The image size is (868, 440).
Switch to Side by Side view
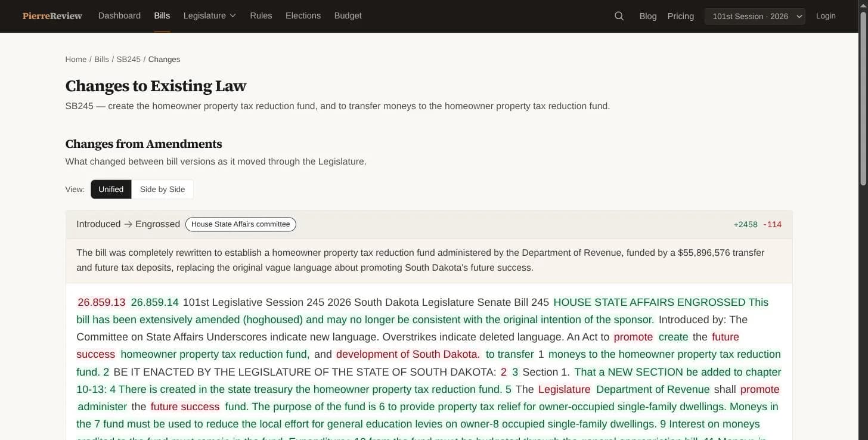[x=162, y=189]
